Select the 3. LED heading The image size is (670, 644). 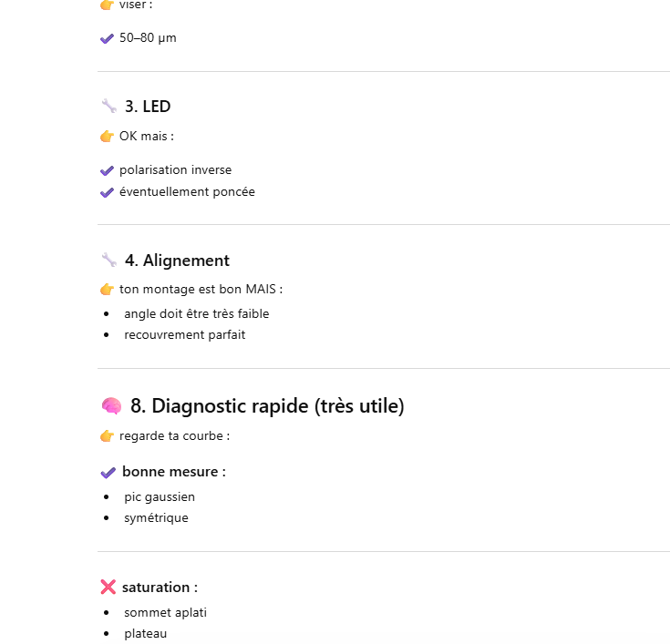coord(148,107)
